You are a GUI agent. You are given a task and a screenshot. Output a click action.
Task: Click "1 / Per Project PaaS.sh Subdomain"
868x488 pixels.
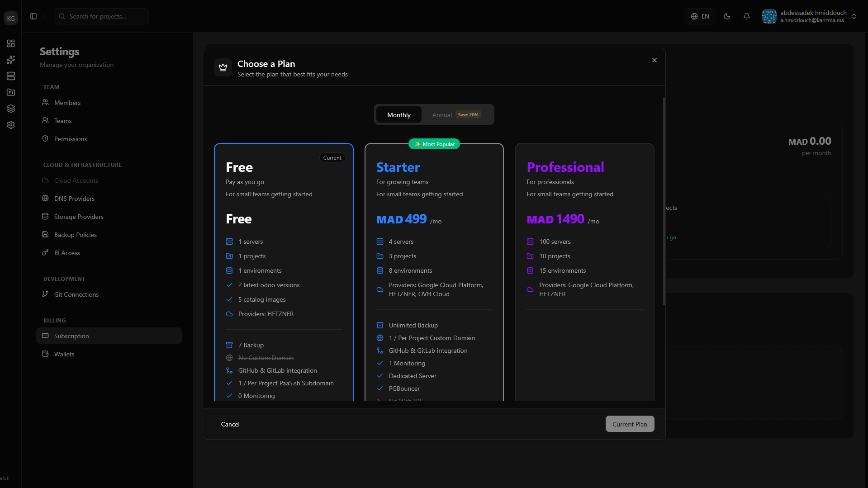[x=286, y=383]
